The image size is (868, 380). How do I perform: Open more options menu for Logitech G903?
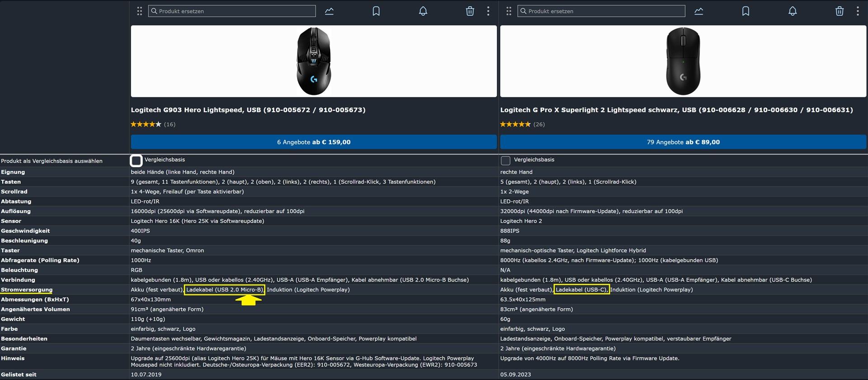[x=488, y=11]
